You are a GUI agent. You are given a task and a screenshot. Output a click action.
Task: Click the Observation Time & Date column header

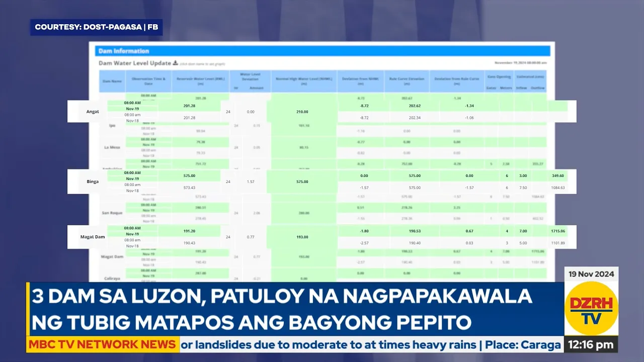(x=148, y=81)
